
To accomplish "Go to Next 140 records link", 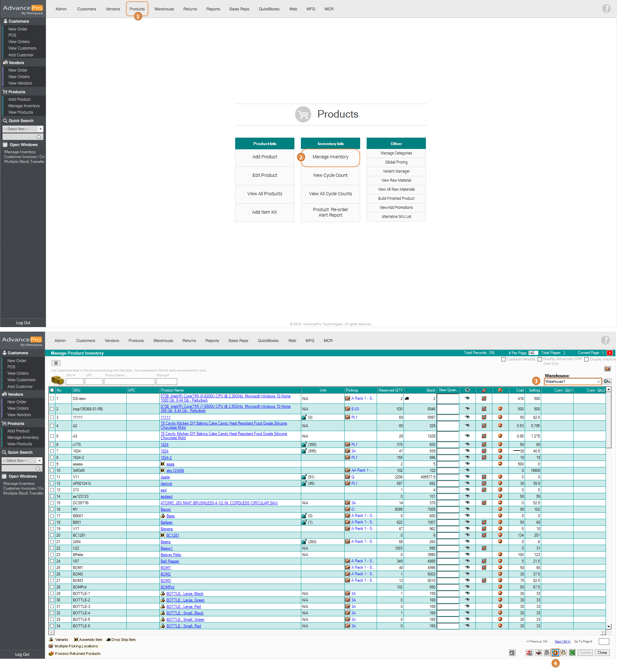I will pyautogui.click(x=562, y=641).
